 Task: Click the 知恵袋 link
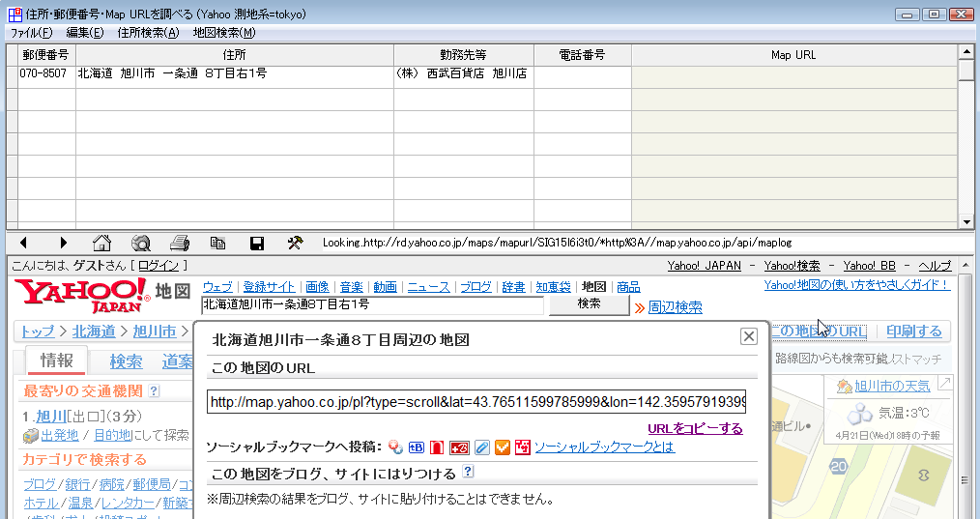pos(553,287)
